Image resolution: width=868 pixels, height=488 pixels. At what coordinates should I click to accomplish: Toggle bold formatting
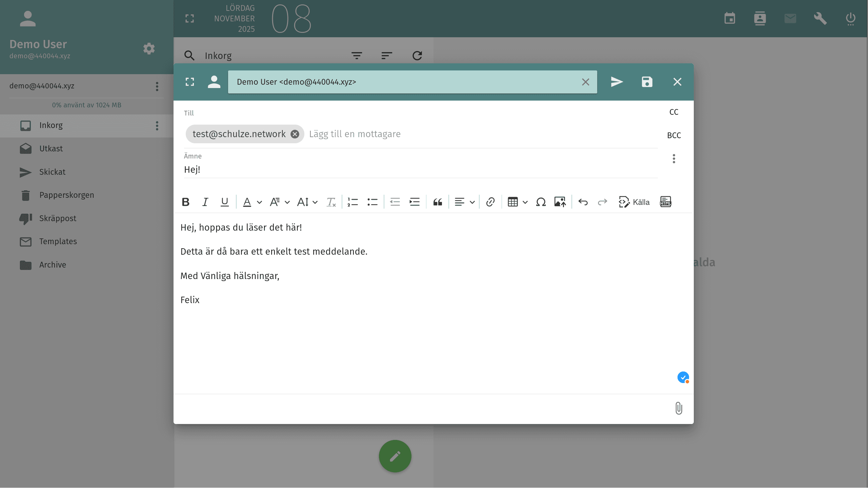tap(185, 202)
